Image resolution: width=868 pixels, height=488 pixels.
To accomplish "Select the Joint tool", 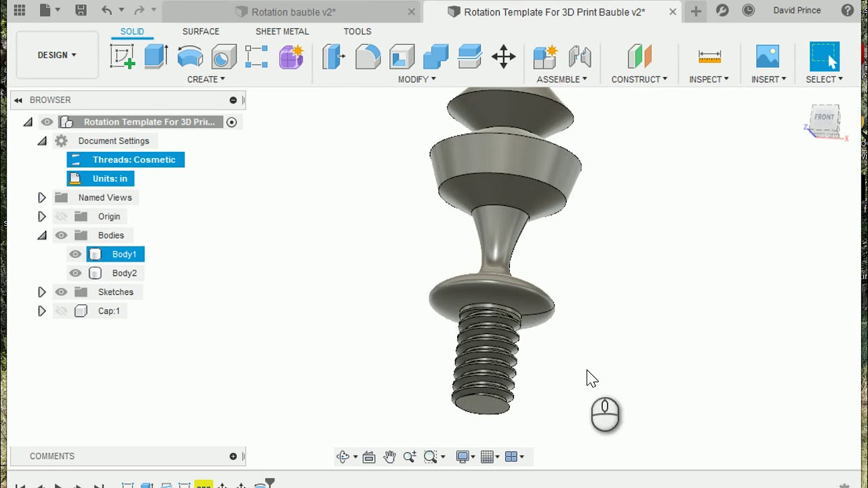I will coord(580,56).
